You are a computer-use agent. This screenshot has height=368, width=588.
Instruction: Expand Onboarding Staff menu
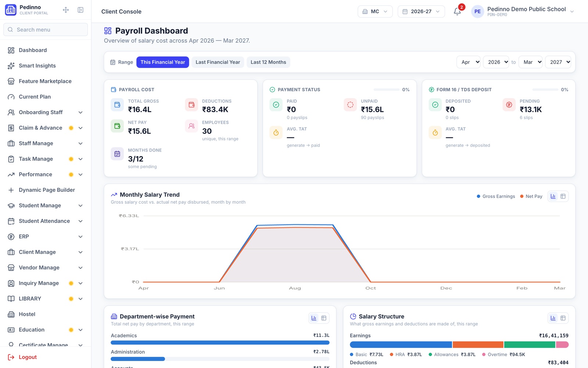(x=46, y=112)
